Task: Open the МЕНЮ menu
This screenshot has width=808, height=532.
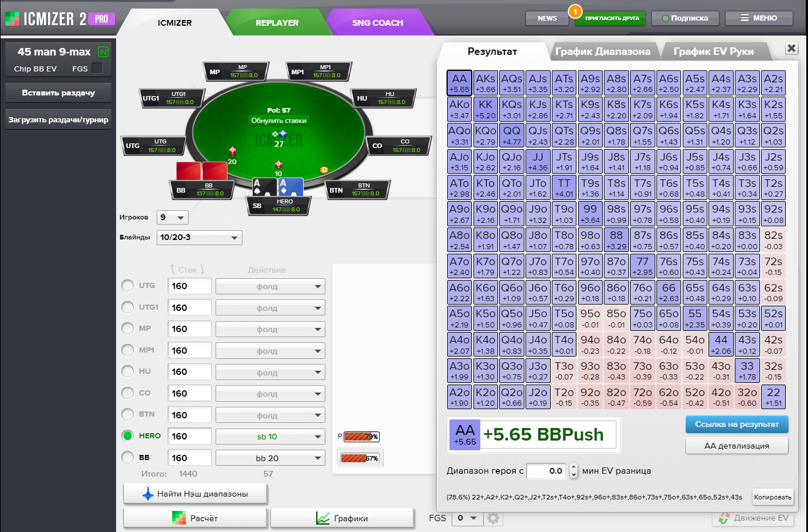Action: point(759,18)
